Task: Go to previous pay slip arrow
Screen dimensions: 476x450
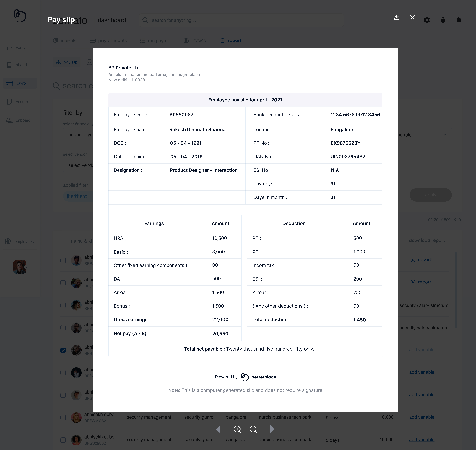Action: (218, 429)
